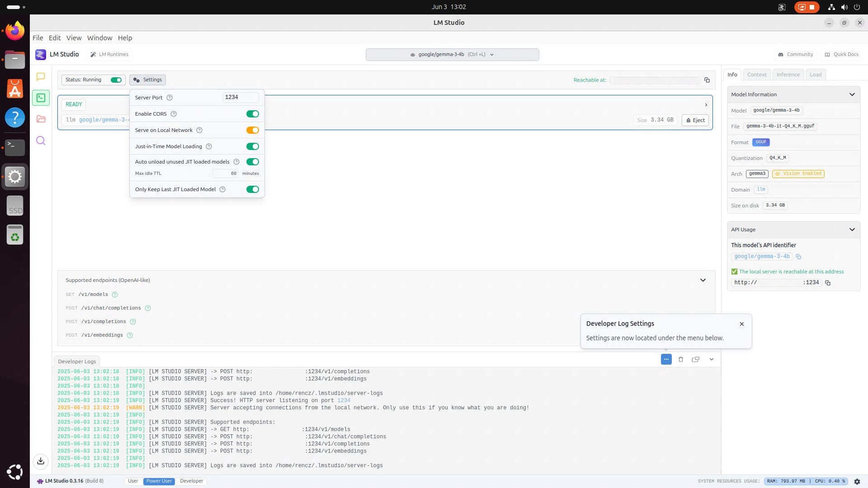Show info for /v1/chat/completions endpoint
868x488 pixels.
point(148,308)
